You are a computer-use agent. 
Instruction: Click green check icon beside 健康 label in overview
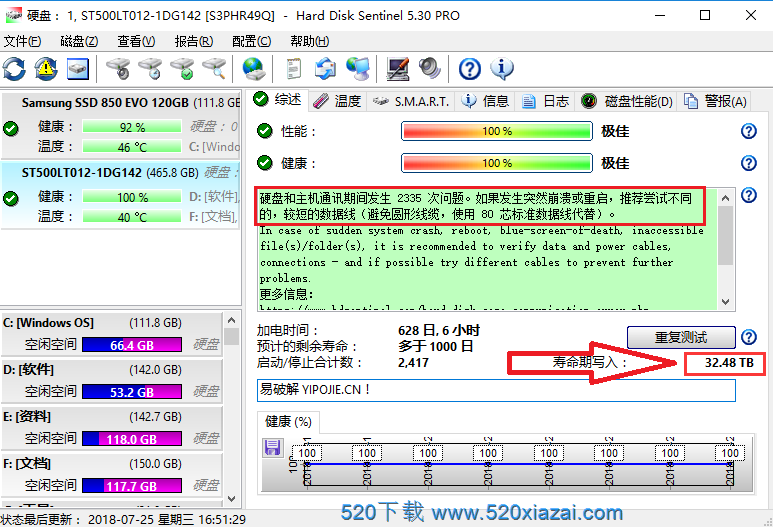[x=265, y=163]
